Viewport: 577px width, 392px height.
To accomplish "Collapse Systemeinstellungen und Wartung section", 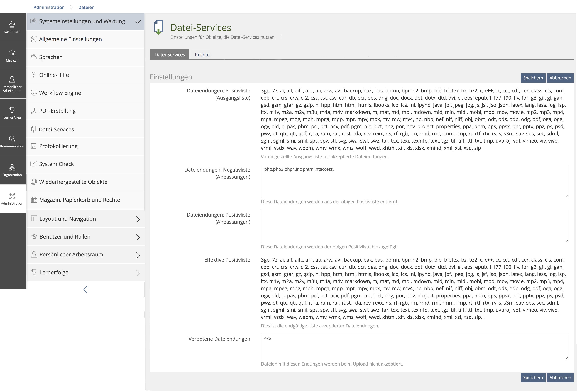I will click(x=138, y=22).
